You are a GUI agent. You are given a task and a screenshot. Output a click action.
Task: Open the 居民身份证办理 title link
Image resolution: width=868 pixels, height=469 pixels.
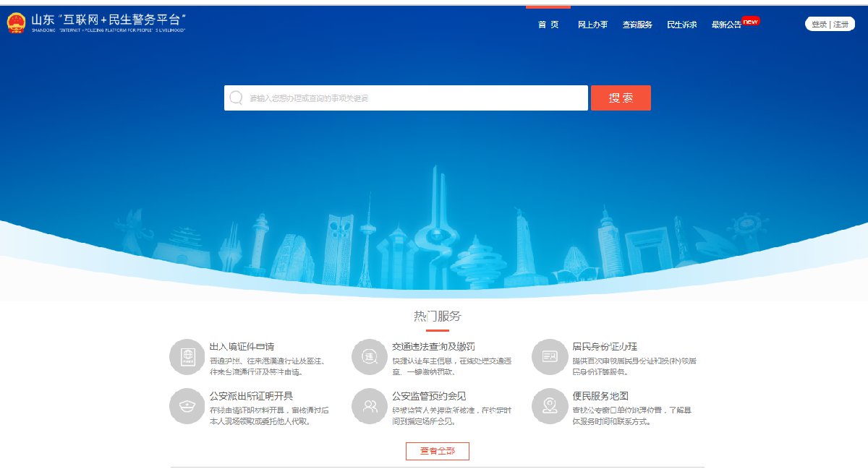605,346
